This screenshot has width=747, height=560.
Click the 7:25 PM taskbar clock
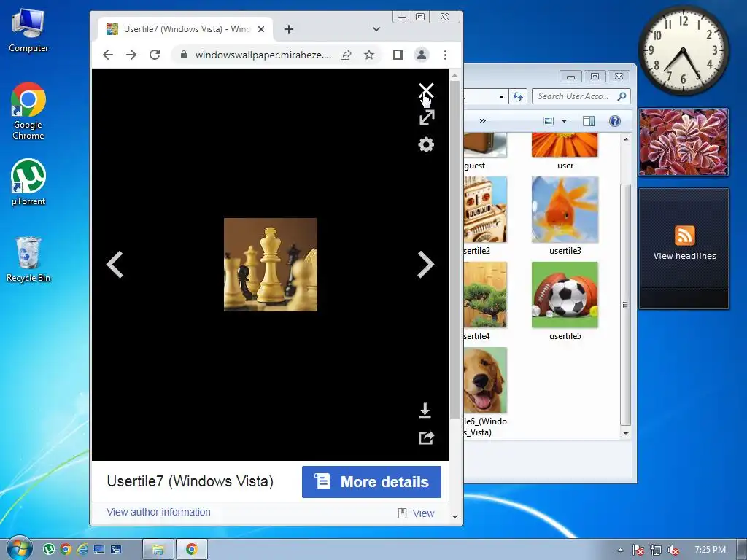pyautogui.click(x=710, y=550)
